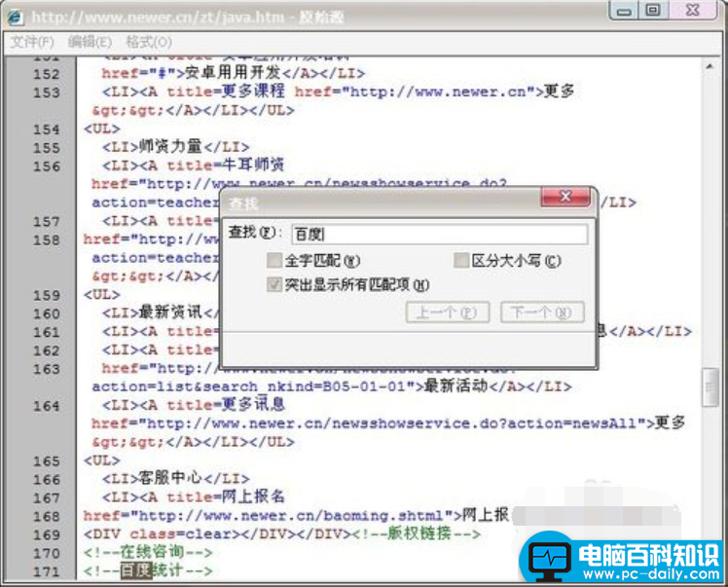This screenshot has width=728, height=587.
Task: Click line number 156
Action: 47,166
